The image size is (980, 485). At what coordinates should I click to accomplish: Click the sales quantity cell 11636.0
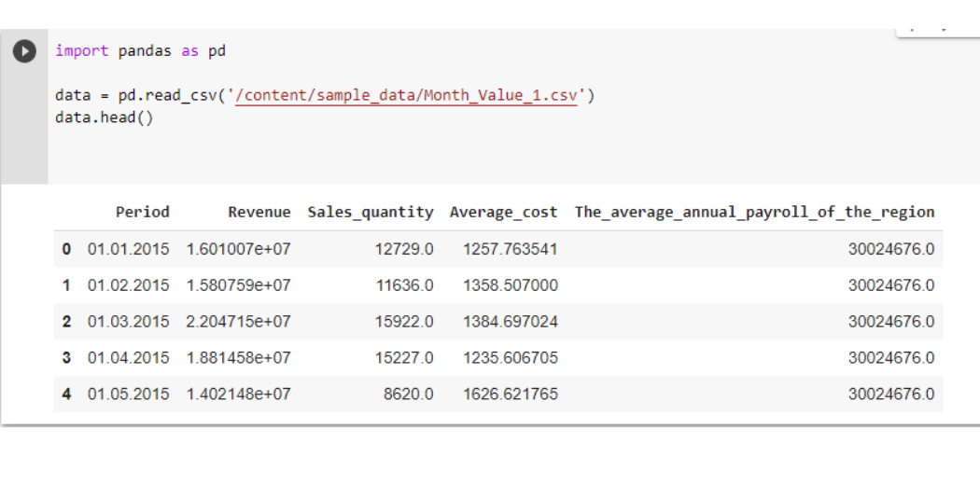coord(405,286)
